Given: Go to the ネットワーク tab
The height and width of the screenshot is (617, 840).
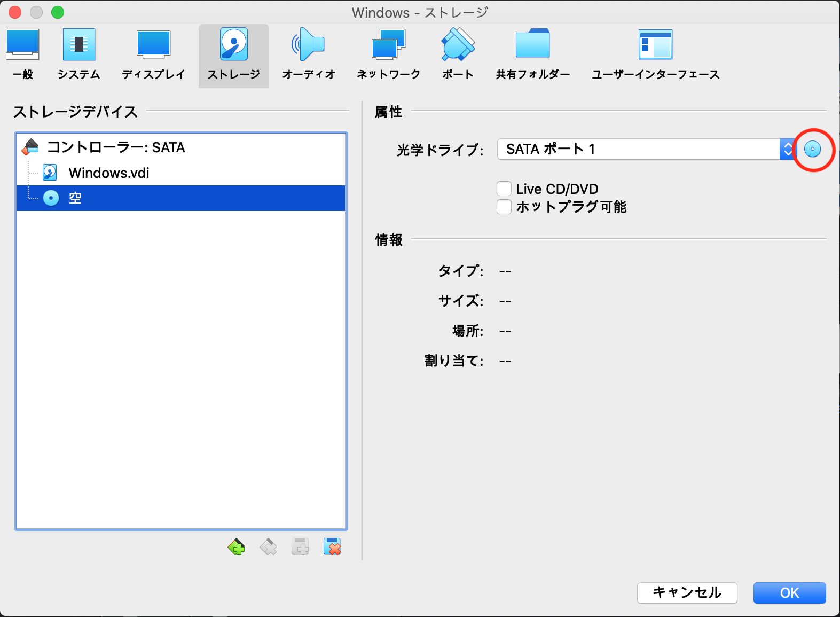Looking at the screenshot, I should pos(389,56).
